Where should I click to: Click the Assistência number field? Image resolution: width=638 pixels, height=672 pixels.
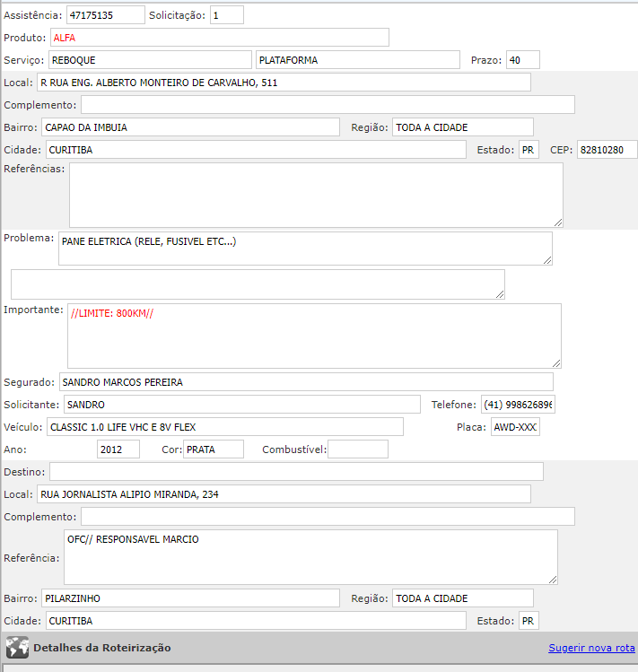[105, 15]
